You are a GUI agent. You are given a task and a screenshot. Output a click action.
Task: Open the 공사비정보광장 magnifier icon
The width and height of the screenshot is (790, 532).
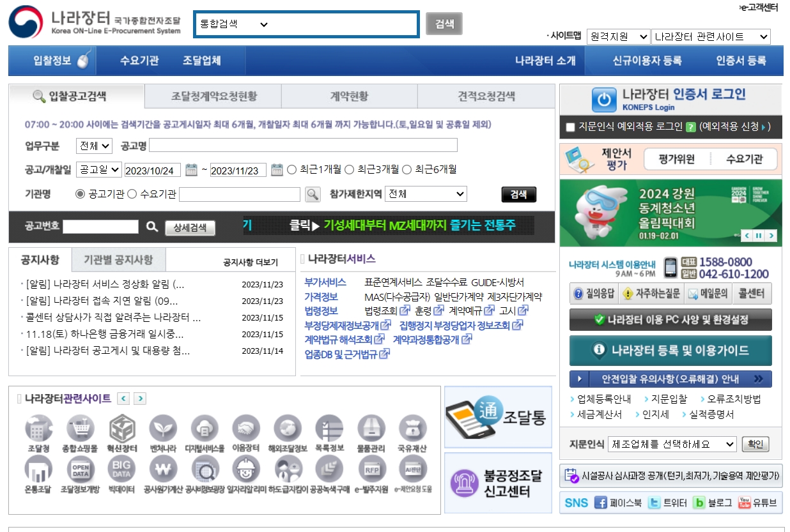[x=205, y=470]
